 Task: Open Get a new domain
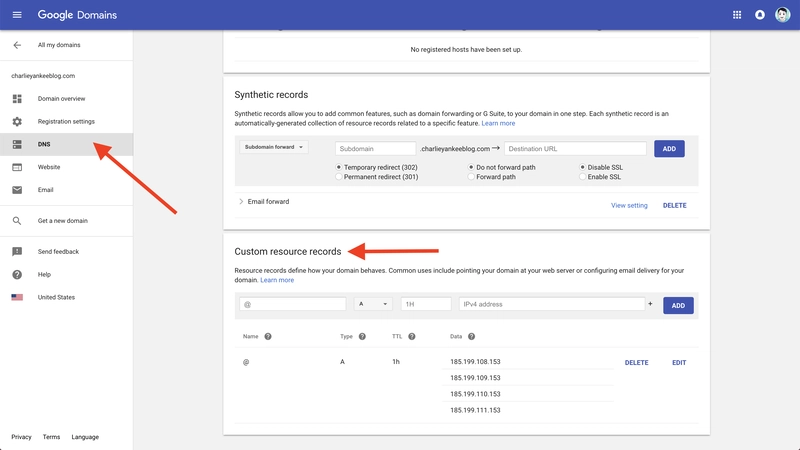click(x=63, y=221)
